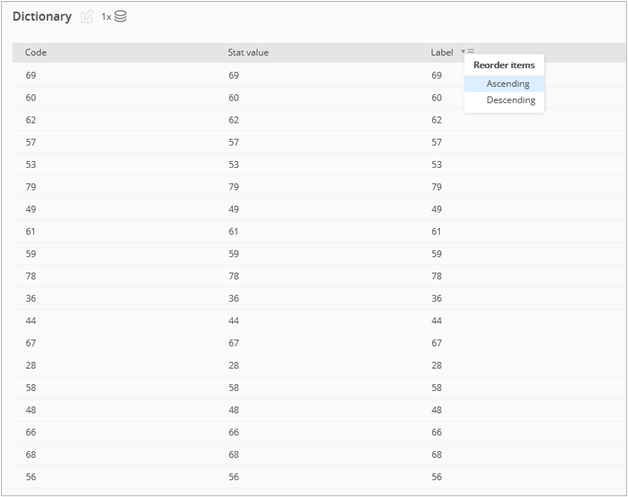Select Code cell with value 62
The width and height of the screenshot is (628, 497).
coord(31,120)
